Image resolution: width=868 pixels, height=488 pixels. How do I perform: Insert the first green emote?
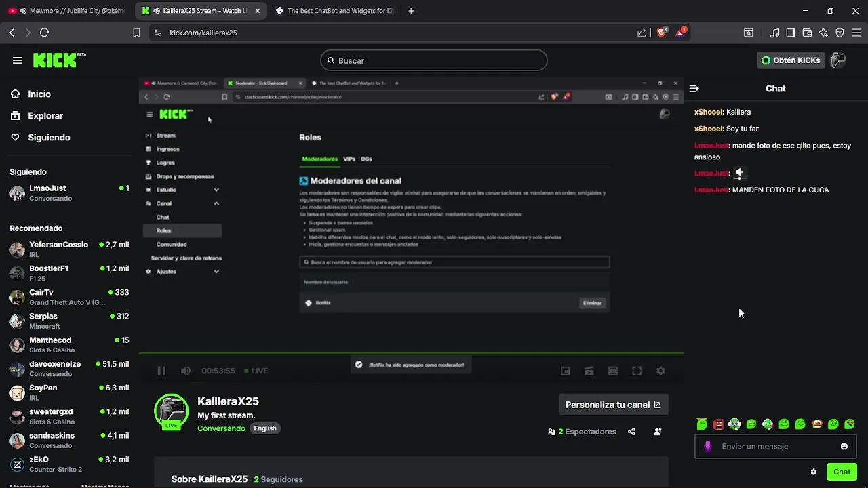(x=702, y=424)
